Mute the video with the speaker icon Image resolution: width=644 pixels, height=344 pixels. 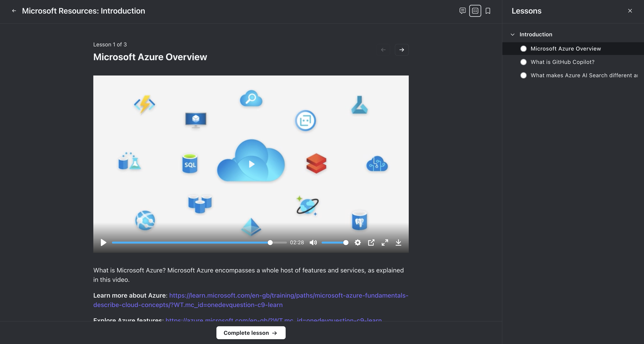[x=313, y=243]
